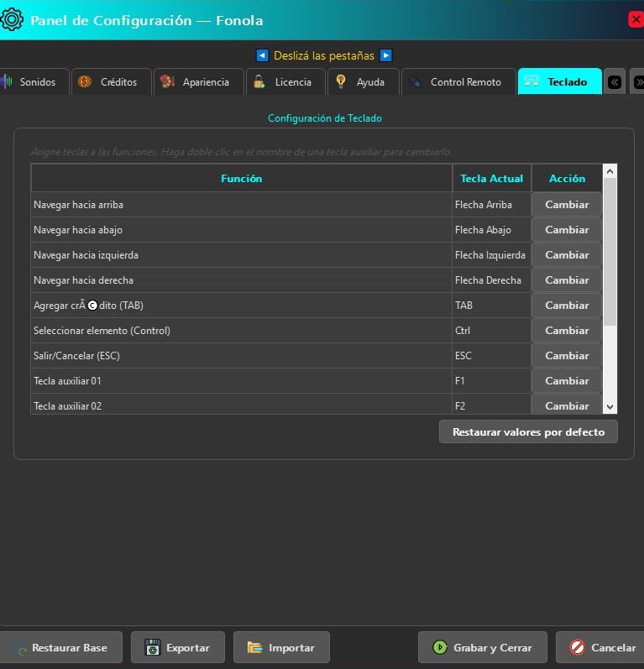Select the 'Salir/Cancelar (ESC)' function cell
The image size is (644, 669).
click(x=242, y=356)
